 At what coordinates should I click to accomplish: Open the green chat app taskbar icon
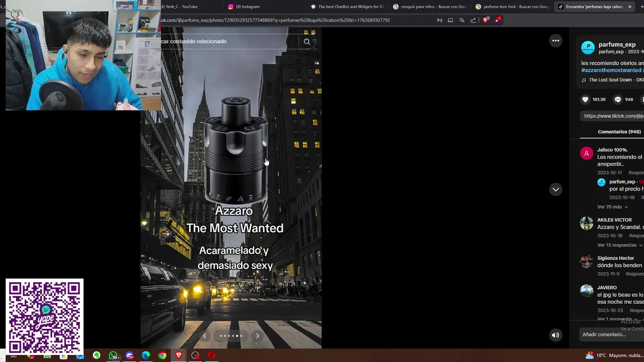click(x=97, y=355)
